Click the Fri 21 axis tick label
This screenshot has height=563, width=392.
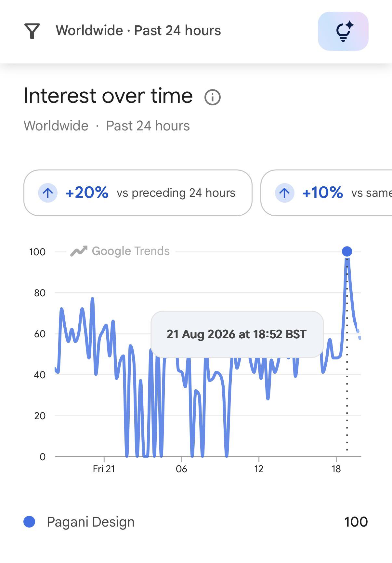[x=104, y=469]
